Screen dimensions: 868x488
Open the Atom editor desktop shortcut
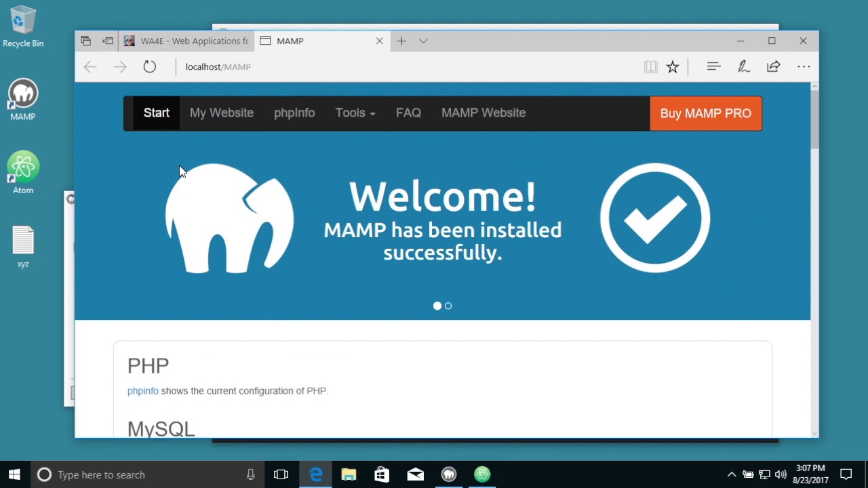22,173
